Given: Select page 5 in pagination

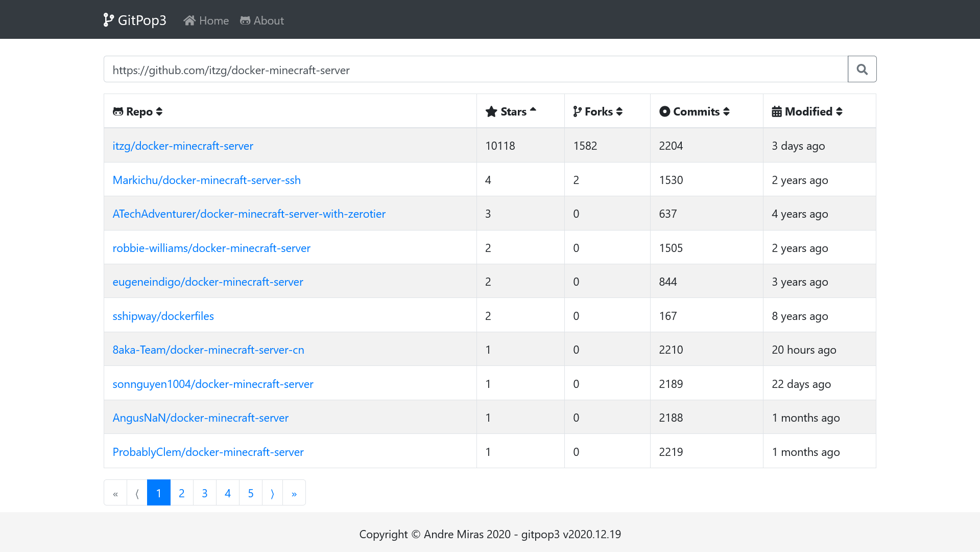Looking at the screenshot, I should pyautogui.click(x=251, y=493).
